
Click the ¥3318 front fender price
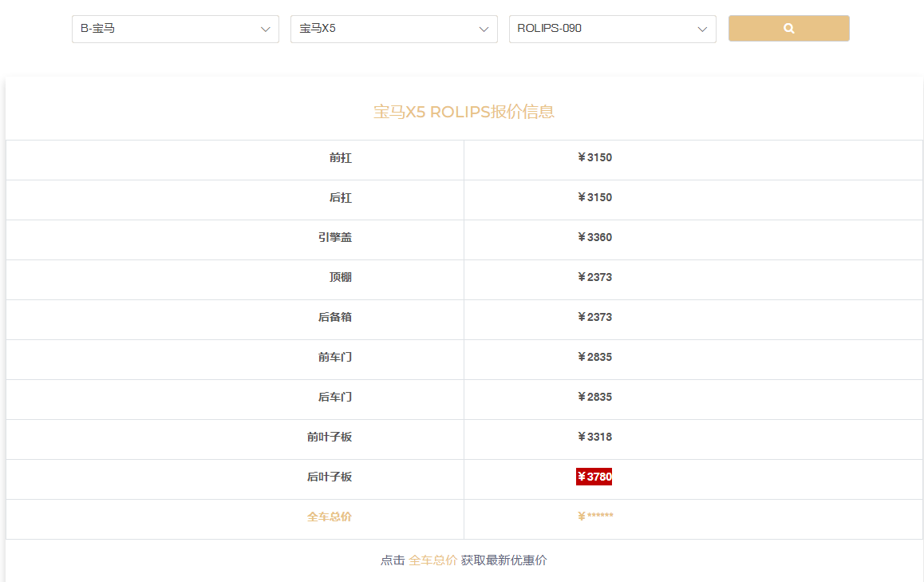coord(594,437)
